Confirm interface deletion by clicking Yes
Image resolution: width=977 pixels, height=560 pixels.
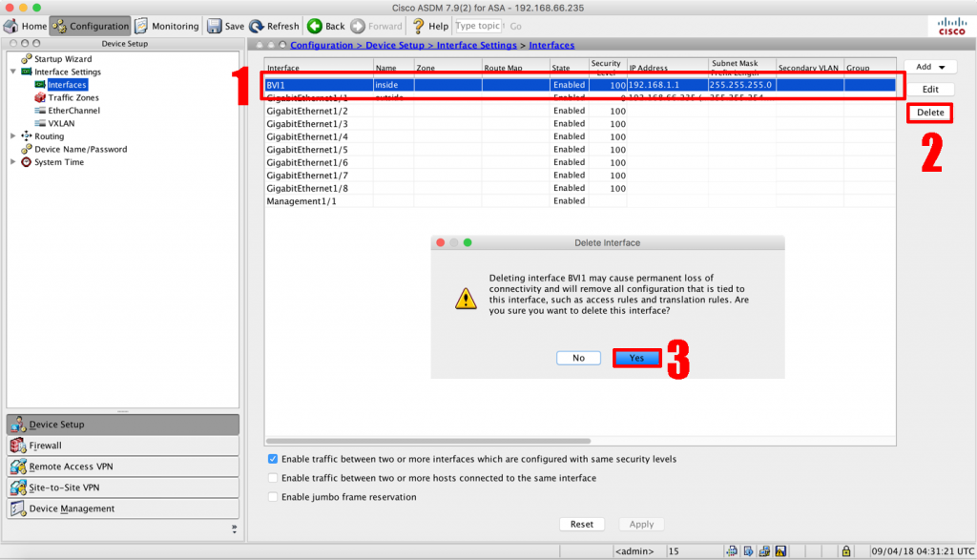636,358
